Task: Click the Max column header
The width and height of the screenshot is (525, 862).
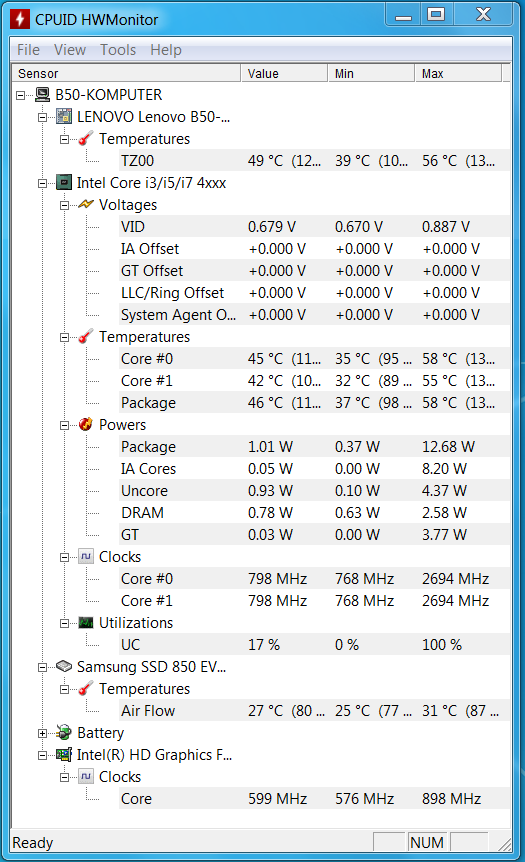Action: (x=458, y=73)
